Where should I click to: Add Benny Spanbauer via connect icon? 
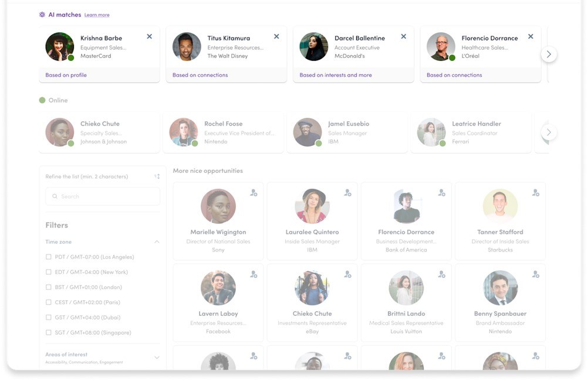pos(535,274)
